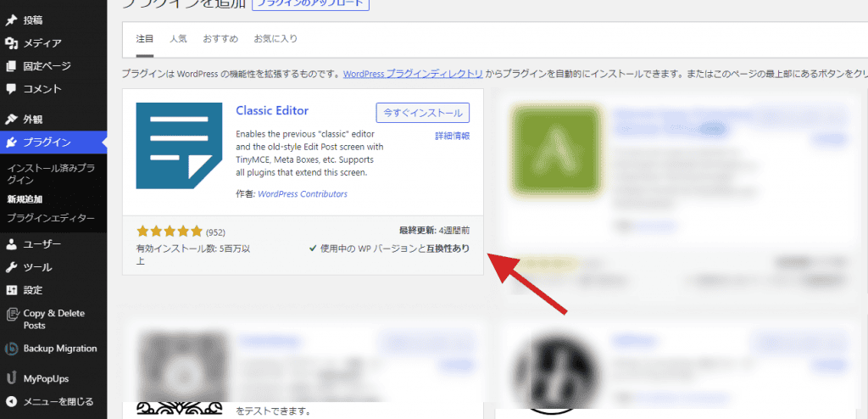
Task: Install Classic Editor with 今すぐインストール
Action: tap(423, 113)
